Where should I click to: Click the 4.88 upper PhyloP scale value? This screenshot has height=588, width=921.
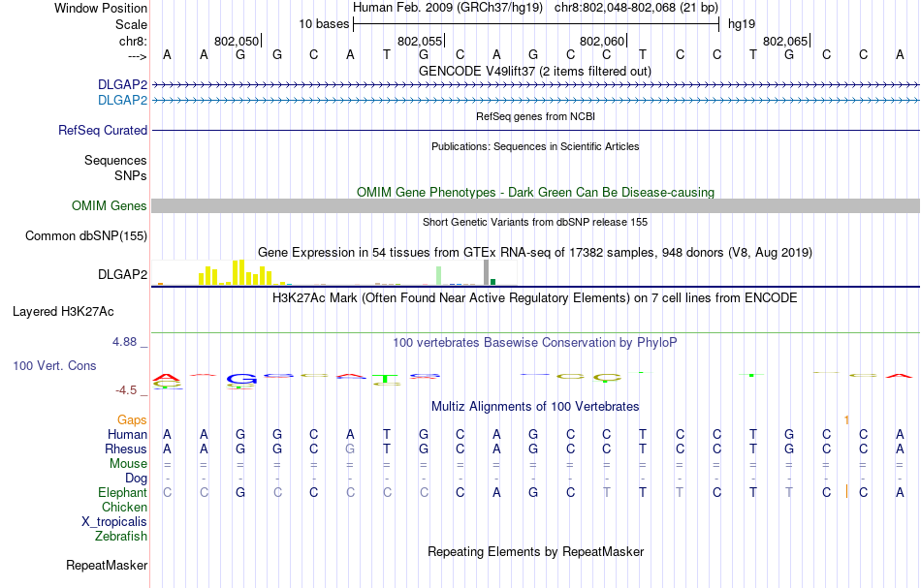point(124,342)
